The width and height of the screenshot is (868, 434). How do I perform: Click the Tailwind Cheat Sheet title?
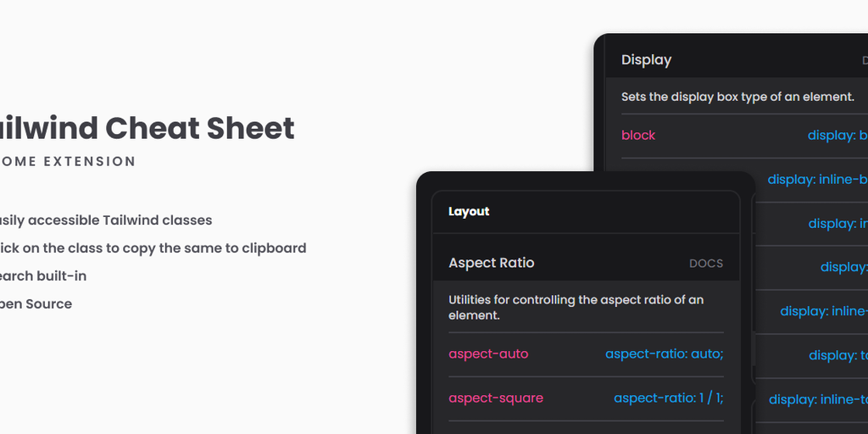pyautogui.click(x=147, y=129)
